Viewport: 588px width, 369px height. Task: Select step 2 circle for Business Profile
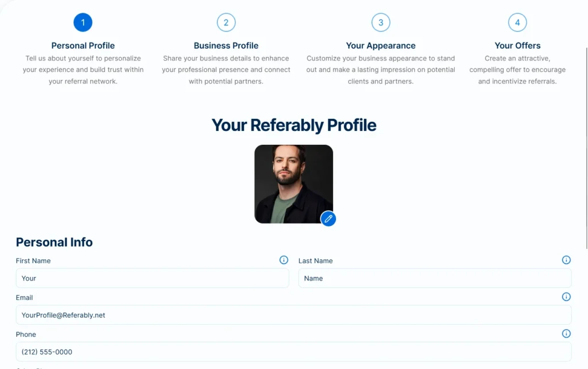point(226,22)
